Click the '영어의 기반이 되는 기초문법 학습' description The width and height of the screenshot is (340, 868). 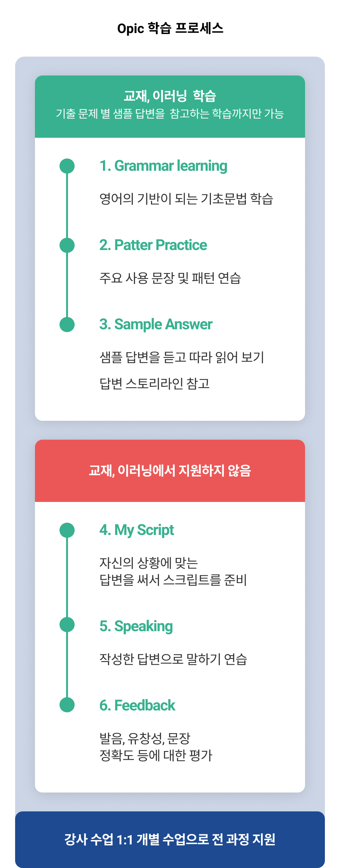(x=186, y=199)
